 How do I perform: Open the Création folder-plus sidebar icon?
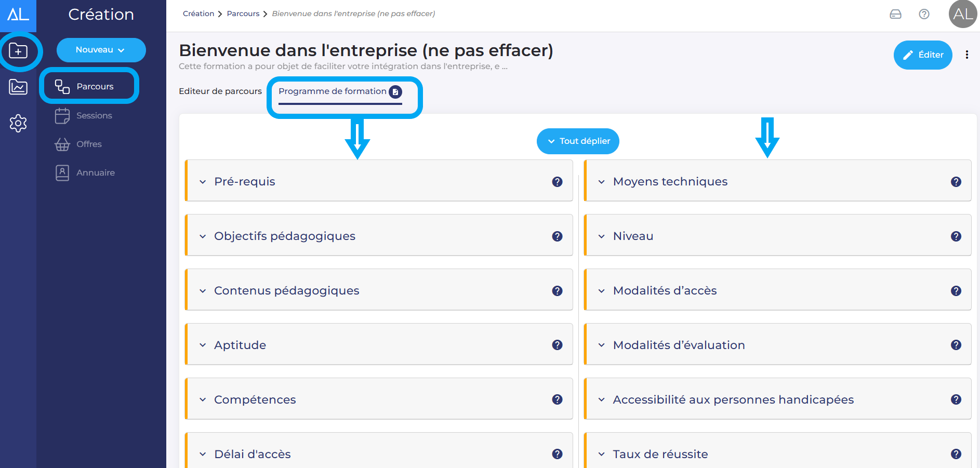(18, 51)
